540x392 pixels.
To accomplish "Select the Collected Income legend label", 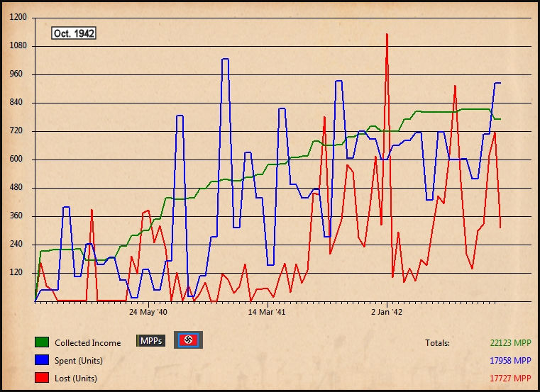I will [x=87, y=342].
